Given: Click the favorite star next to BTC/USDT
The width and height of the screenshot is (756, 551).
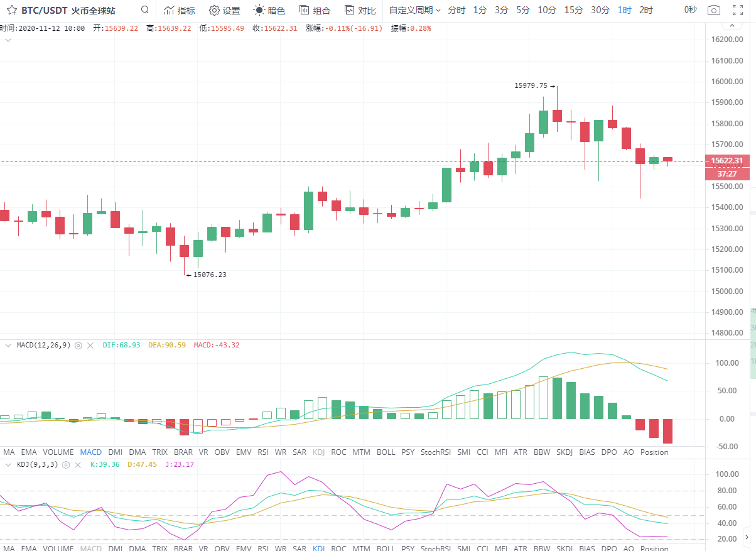Looking at the screenshot, I should (x=11, y=11).
